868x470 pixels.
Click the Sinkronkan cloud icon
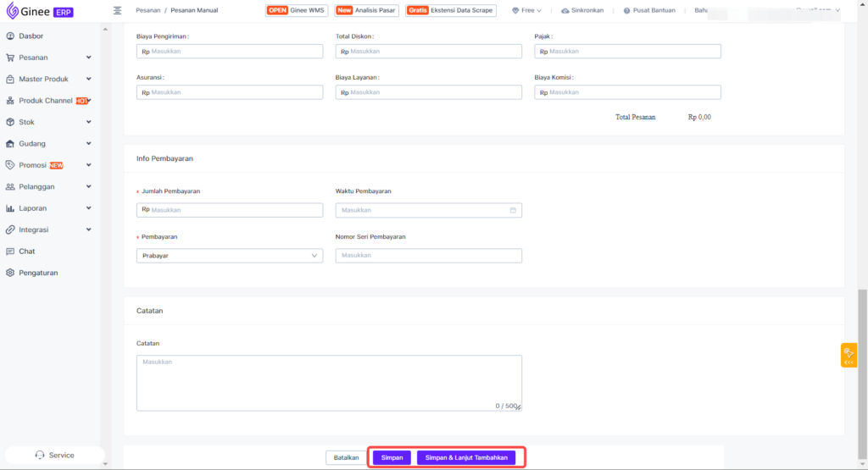point(565,10)
